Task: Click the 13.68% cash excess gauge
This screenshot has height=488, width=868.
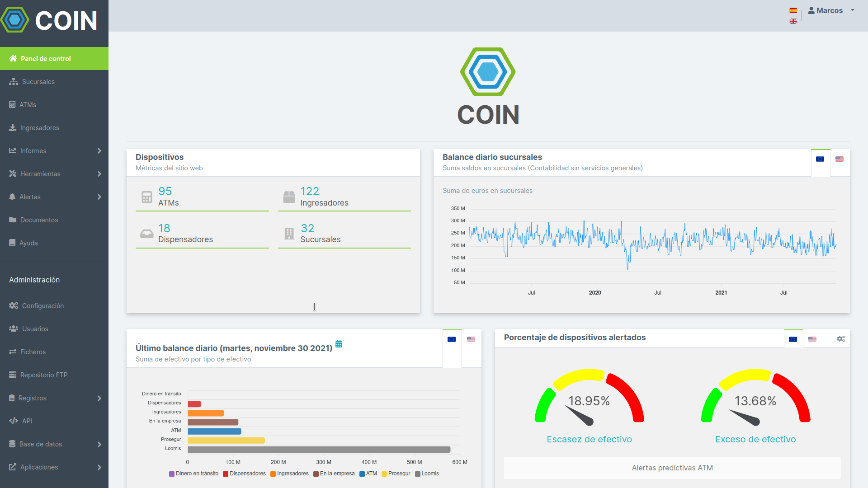Action: tap(755, 398)
